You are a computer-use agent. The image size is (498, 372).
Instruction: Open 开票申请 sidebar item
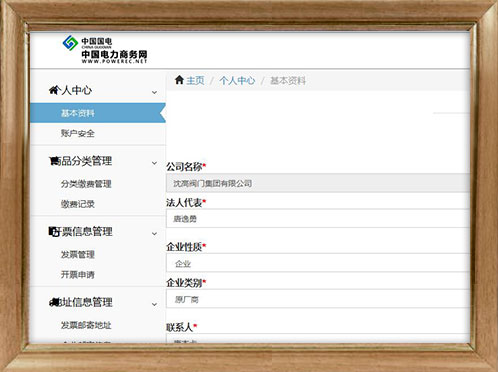(78, 275)
